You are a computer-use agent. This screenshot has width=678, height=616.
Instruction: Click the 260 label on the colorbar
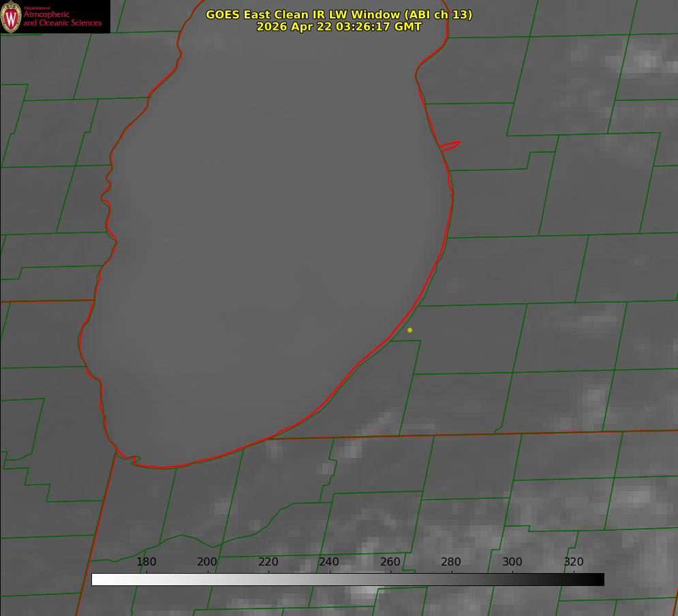coord(390,561)
